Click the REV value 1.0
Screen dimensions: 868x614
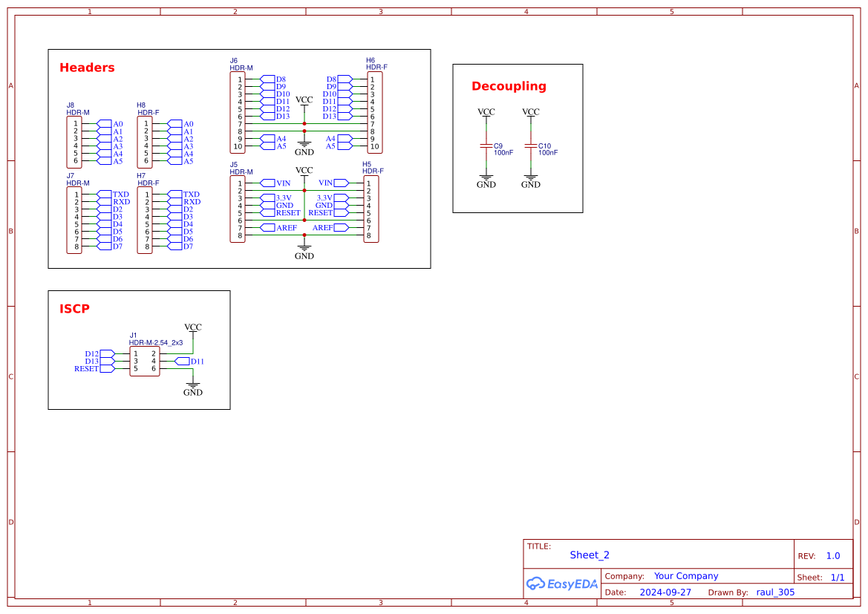point(833,556)
